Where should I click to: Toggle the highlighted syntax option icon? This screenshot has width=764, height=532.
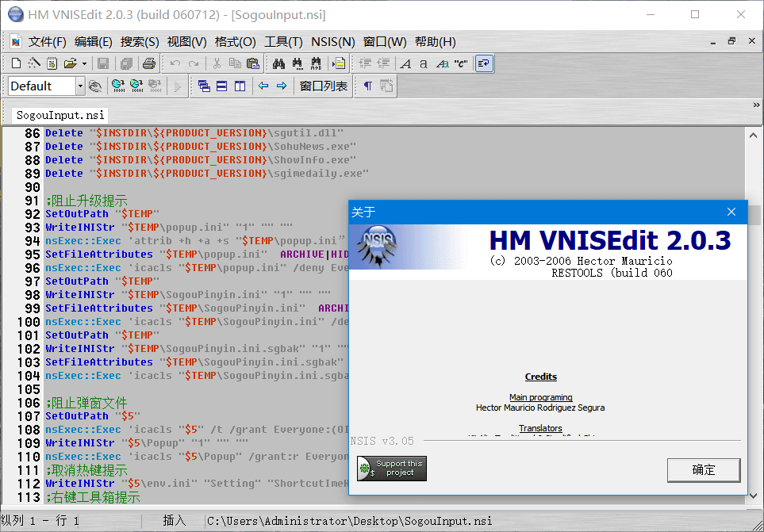pos(482,63)
